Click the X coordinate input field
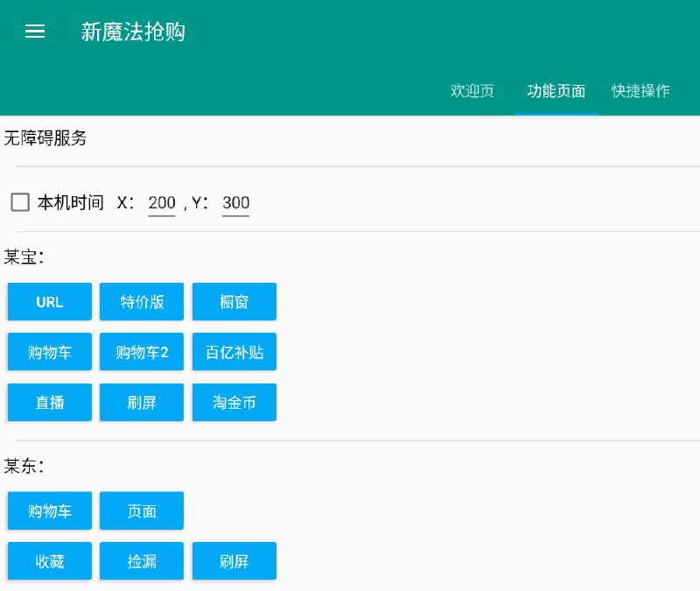The height and width of the screenshot is (591, 700). click(162, 202)
